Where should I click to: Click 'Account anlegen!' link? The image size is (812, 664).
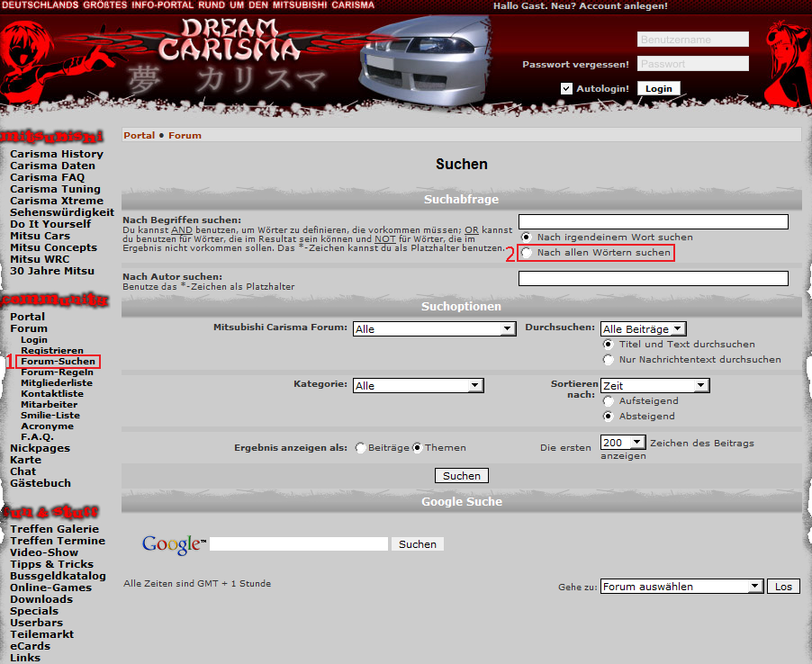pos(624,5)
